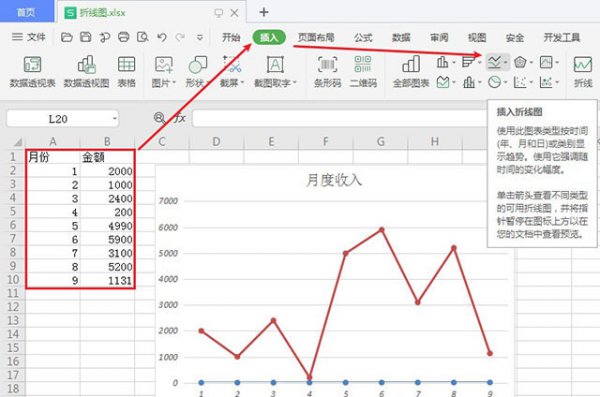Click the open folder icon
600x397 pixels.
pyautogui.click(x=67, y=37)
